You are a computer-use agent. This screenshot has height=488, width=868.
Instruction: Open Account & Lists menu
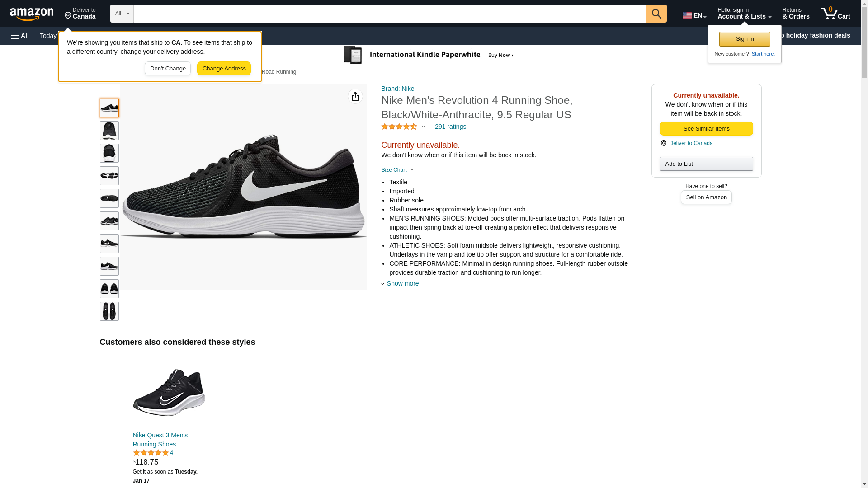point(744,14)
